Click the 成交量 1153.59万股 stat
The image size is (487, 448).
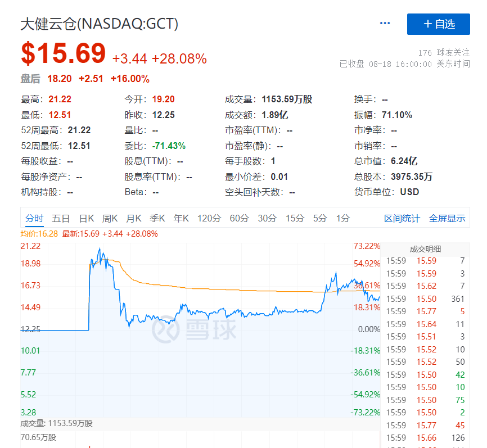pos(268,99)
